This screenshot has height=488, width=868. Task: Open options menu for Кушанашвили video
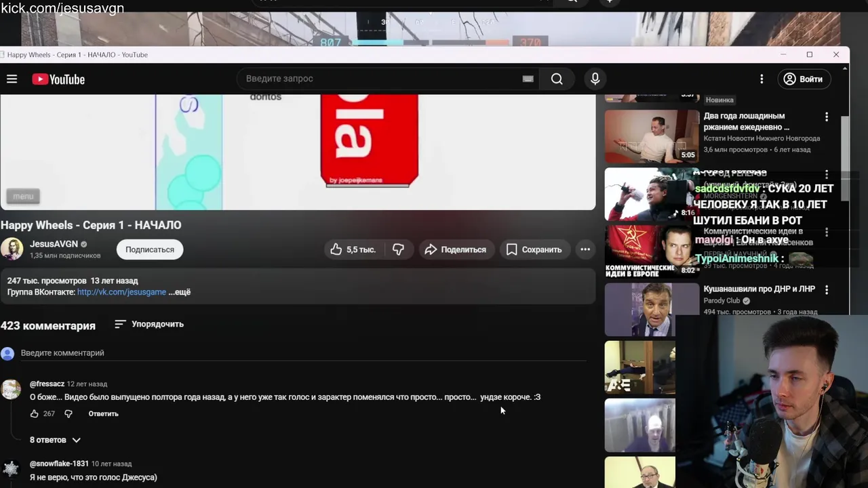tap(827, 290)
